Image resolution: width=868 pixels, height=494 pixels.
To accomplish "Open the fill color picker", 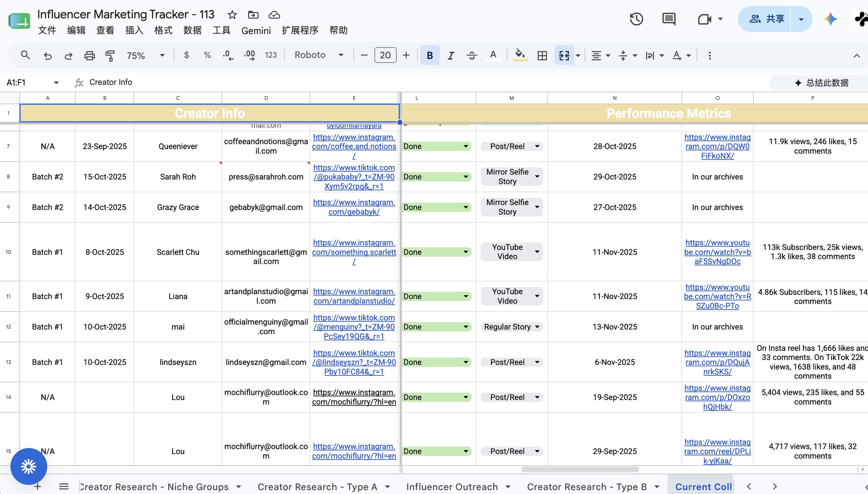I will (520, 56).
